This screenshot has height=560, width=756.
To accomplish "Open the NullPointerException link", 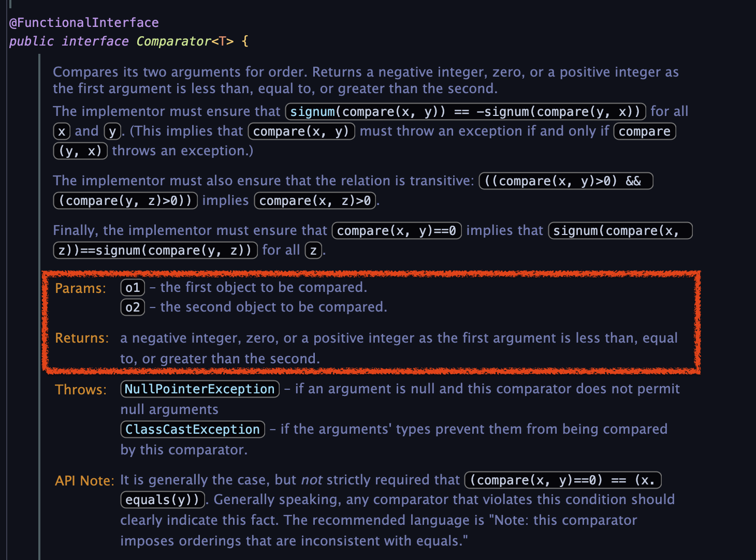I will click(199, 389).
